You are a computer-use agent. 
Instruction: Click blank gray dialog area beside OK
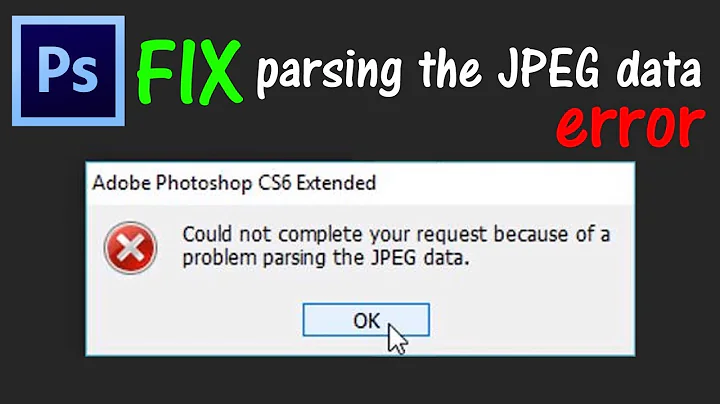528,320
